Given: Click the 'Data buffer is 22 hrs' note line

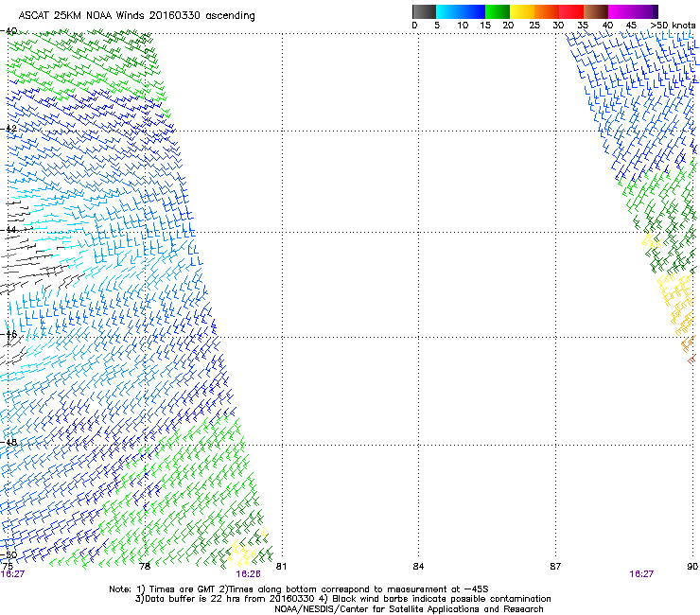Looking at the screenshot, I should click(x=342, y=599).
